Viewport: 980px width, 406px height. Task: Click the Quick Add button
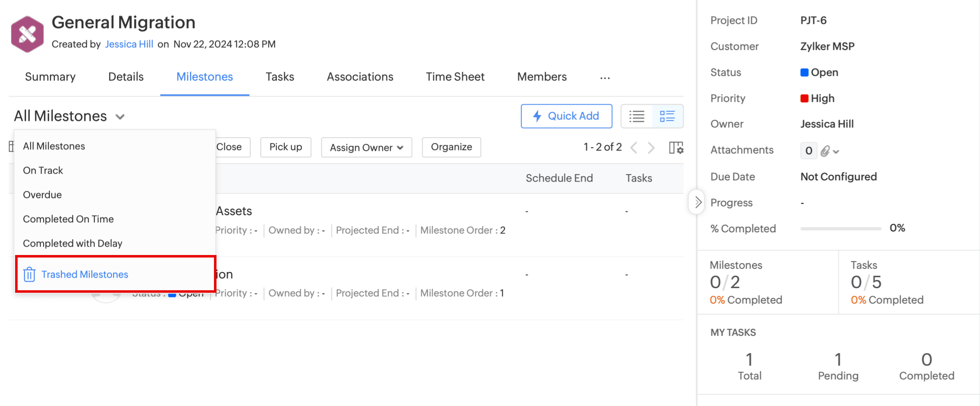[566, 116]
